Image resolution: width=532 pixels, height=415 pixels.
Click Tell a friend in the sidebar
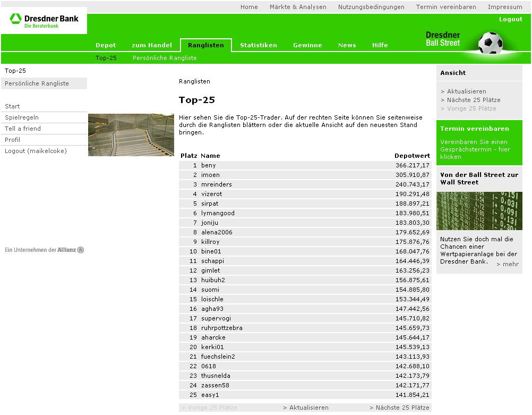(x=23, y=129)
